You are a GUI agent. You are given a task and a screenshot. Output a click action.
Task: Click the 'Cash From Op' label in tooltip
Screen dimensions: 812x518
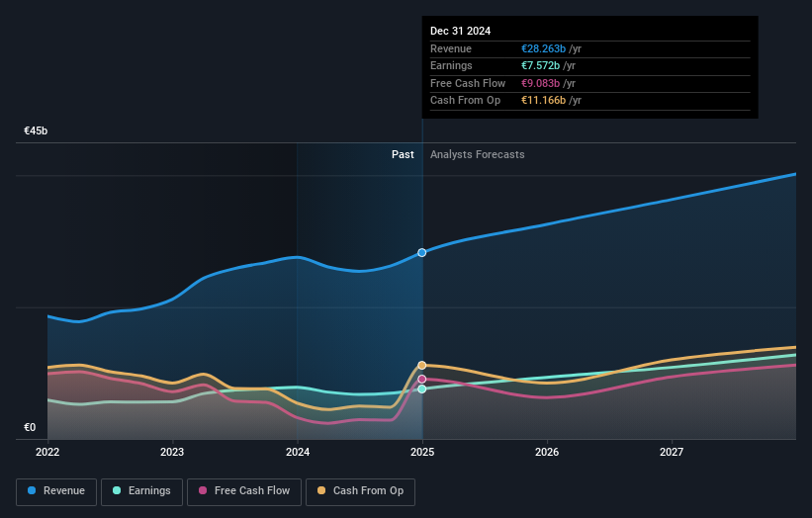(465, 101)
